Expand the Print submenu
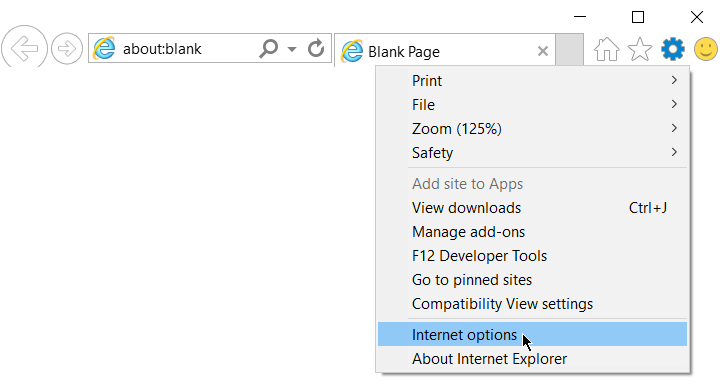Image resolution: width=727 pixels, height=390 pixels. pos(532,81)
